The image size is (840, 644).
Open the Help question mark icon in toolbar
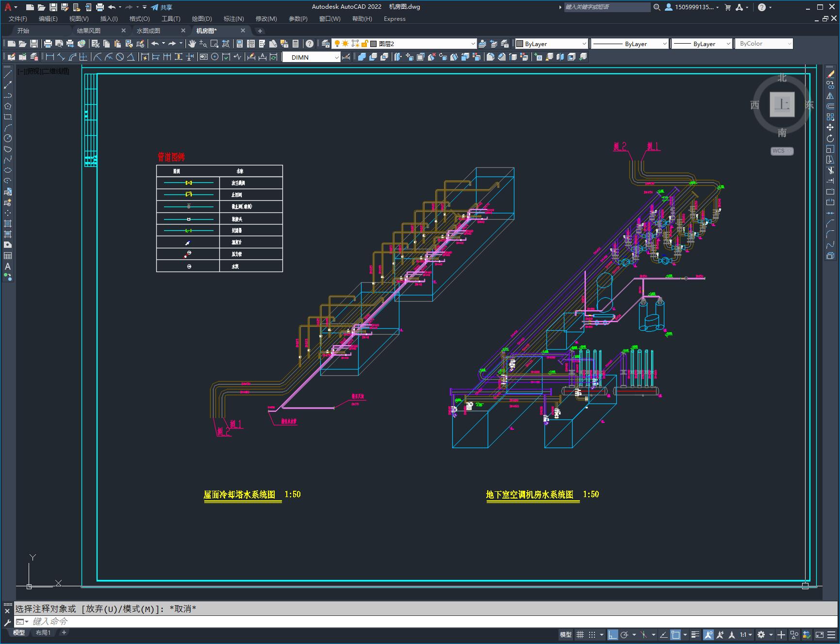pyautogui.click(x=310, y=44)
